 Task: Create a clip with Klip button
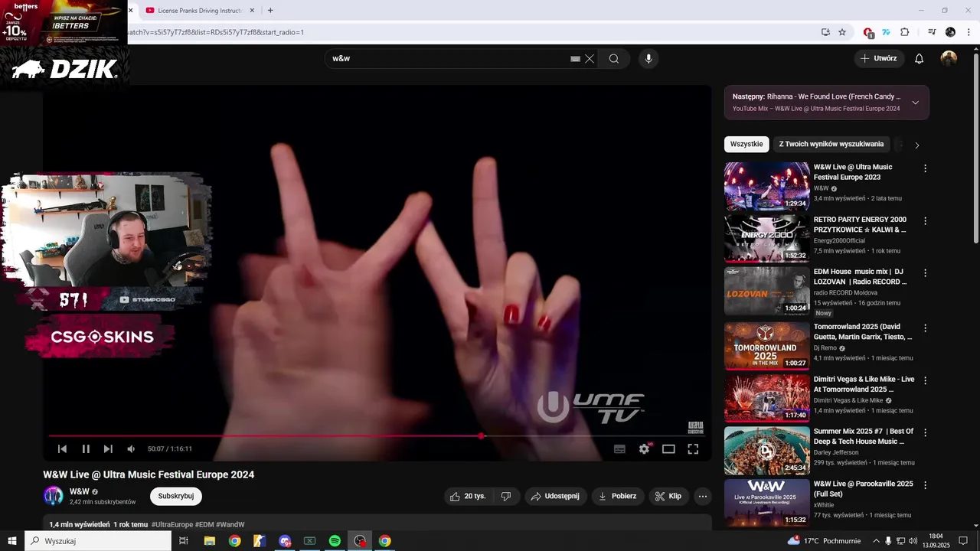[x=669, y=496]
